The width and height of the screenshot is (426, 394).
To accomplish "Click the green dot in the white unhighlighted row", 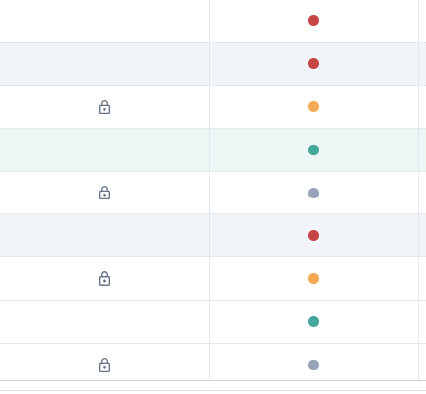I will click(313, 321).
